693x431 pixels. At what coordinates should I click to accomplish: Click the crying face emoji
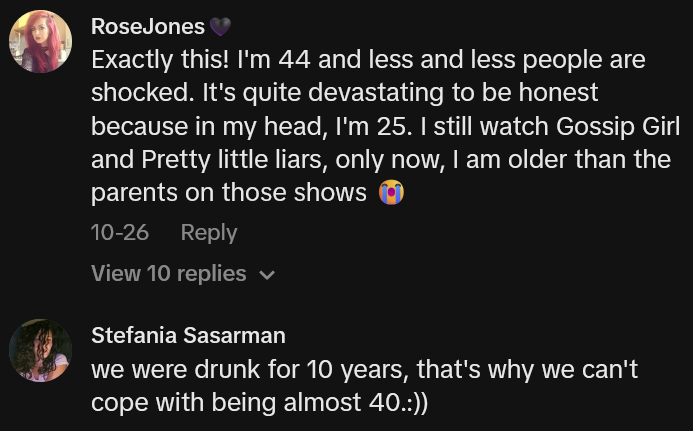pos(390,192)
